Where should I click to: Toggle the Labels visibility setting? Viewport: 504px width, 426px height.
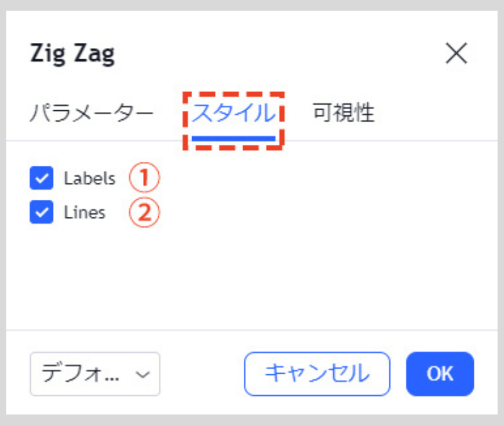(41, 178)
